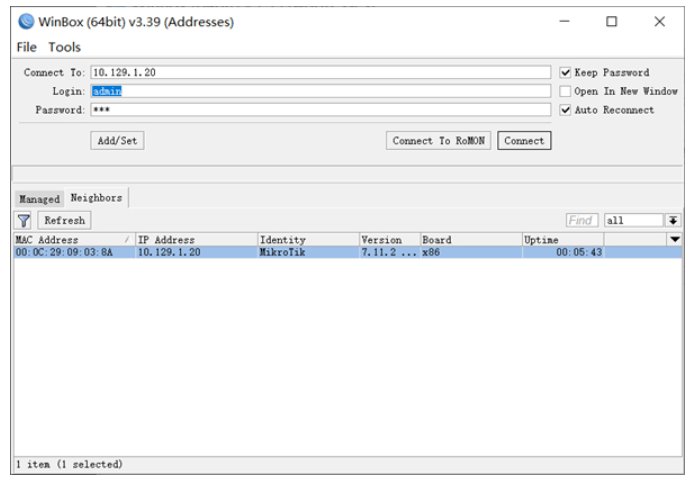The image size is (694, 480).
Task: Click the WinBox logo in title bar
Action: pos(25,21)
